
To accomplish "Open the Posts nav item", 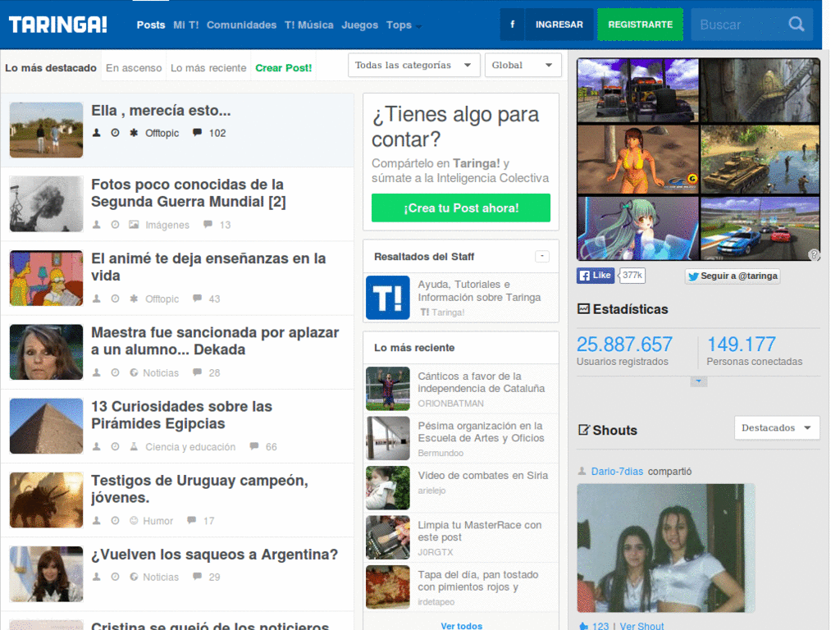I will [151, 25].
